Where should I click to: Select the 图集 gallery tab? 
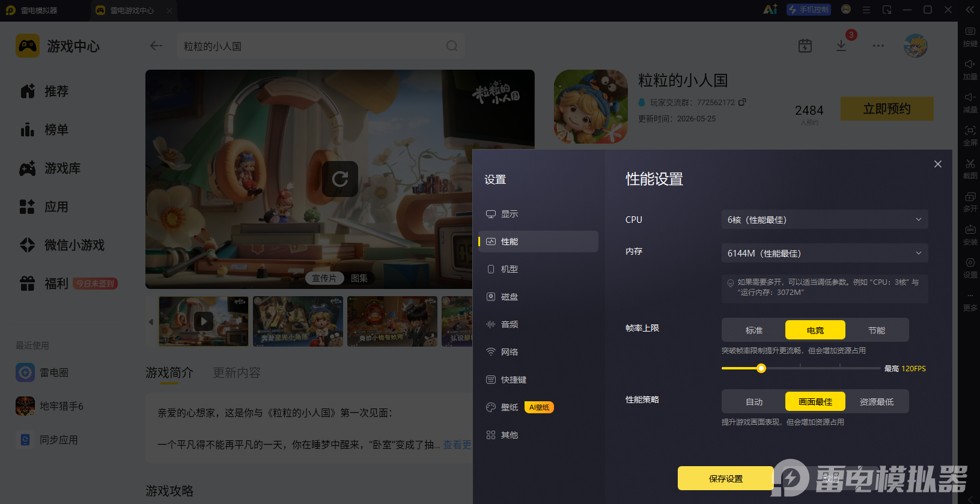click(x=359, y=278)
